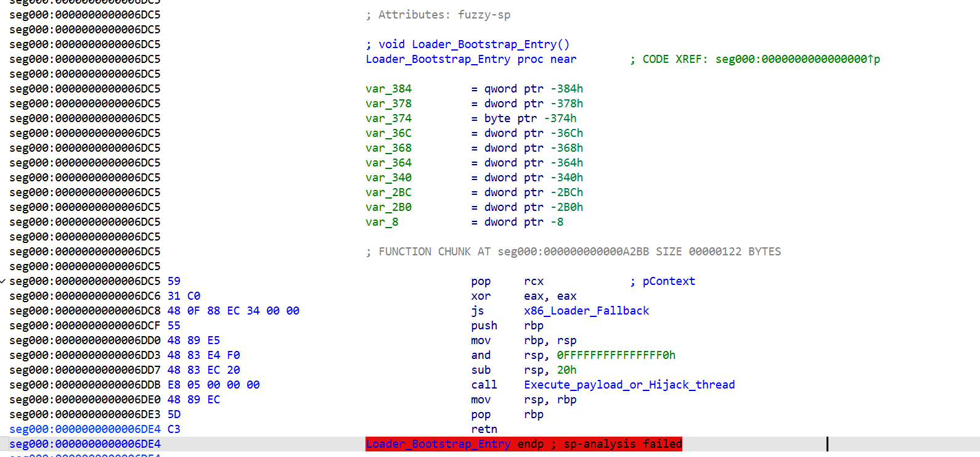The image size is (980, 457).
Task: Click the var_2BC variable definition
Action: 388,192
